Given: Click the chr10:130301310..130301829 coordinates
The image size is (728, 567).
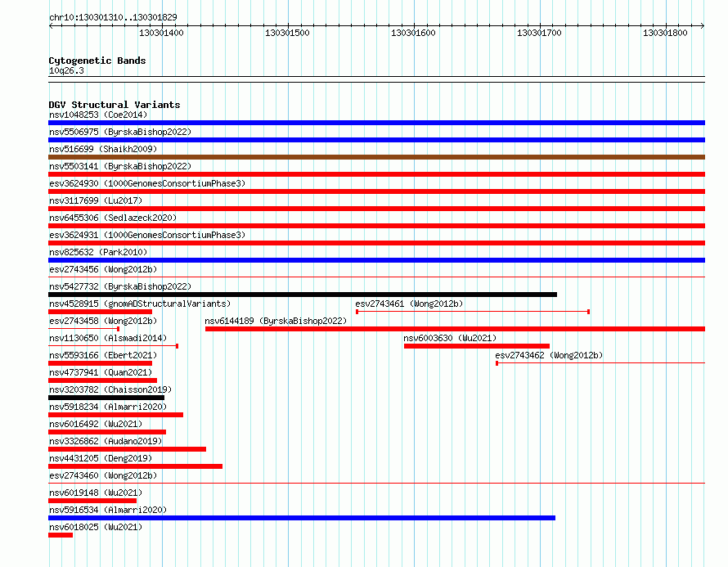Looking at the screenshot, I should (x=113, y=18).
